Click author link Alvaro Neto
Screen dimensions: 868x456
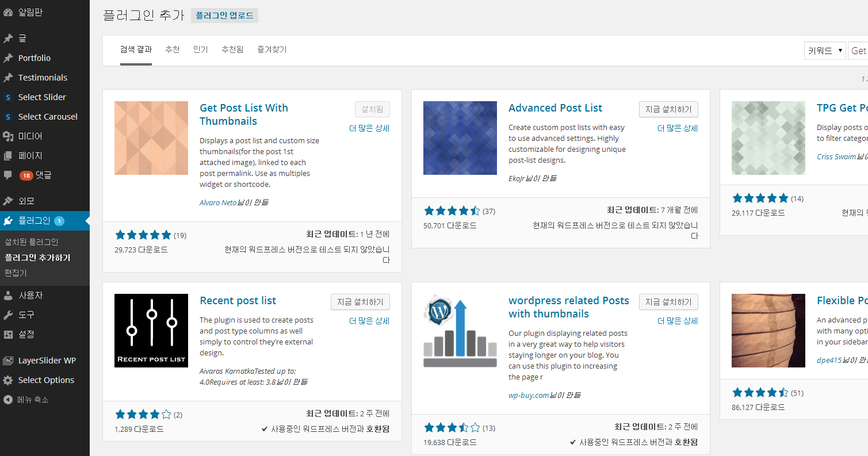tap(219, 202)
